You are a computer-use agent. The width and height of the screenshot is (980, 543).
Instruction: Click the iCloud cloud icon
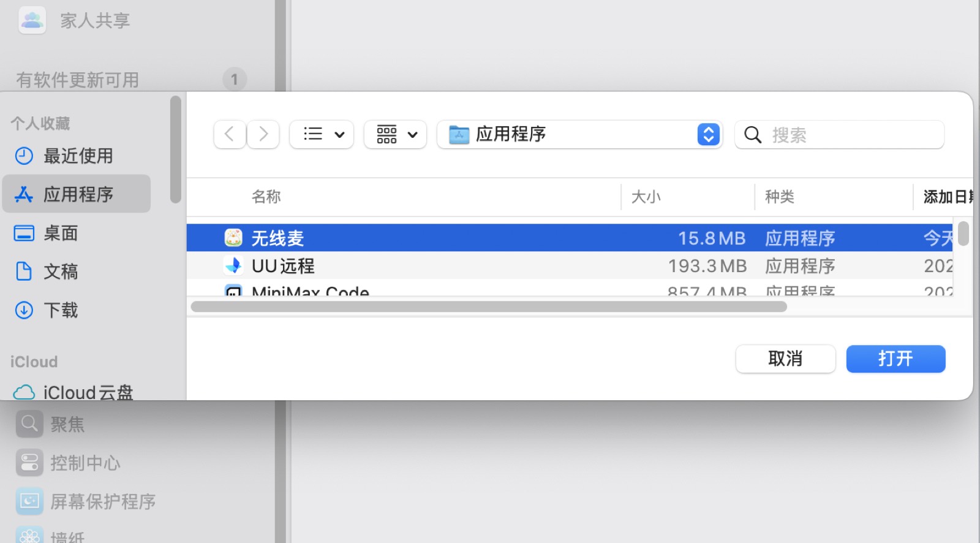24,392
